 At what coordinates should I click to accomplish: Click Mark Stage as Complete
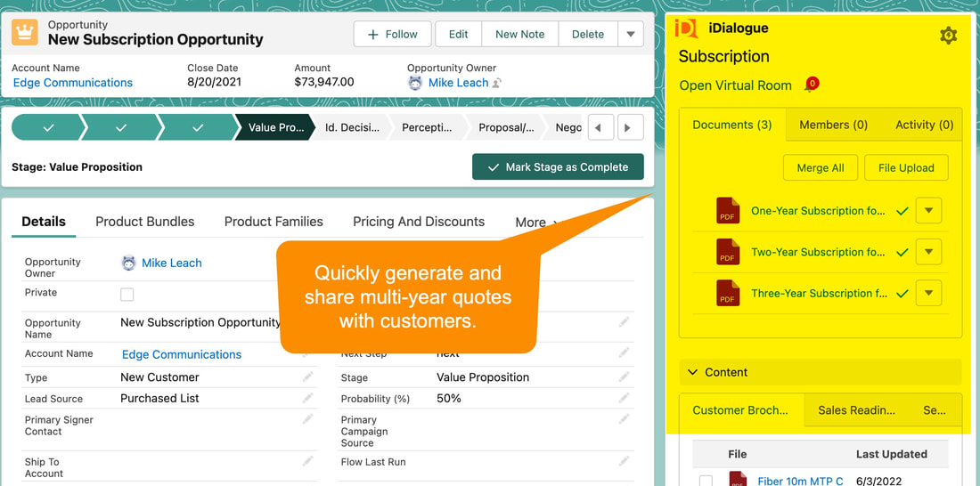pyautogui.click(x=558, y=166)
